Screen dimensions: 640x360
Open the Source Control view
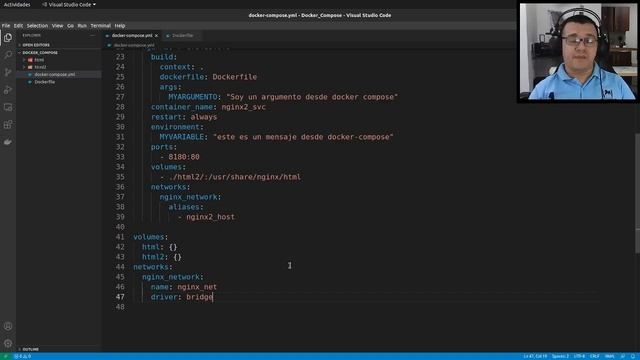point(8,72)
